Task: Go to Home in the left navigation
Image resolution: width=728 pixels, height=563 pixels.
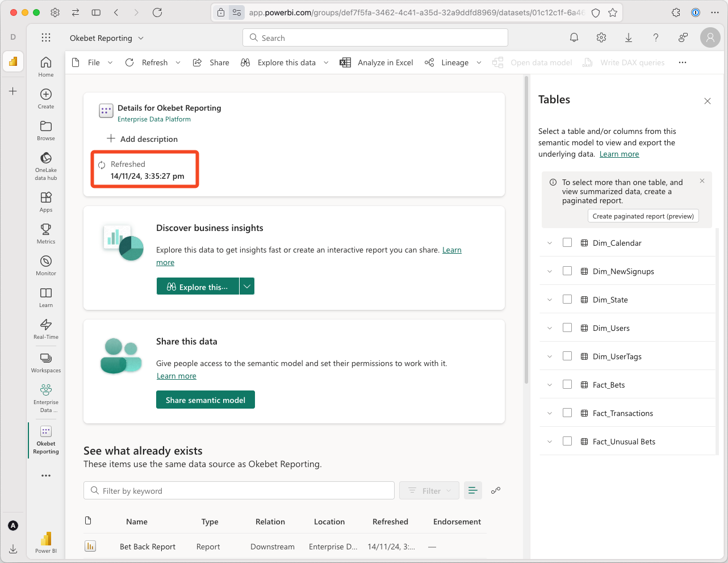Action: 46,66
